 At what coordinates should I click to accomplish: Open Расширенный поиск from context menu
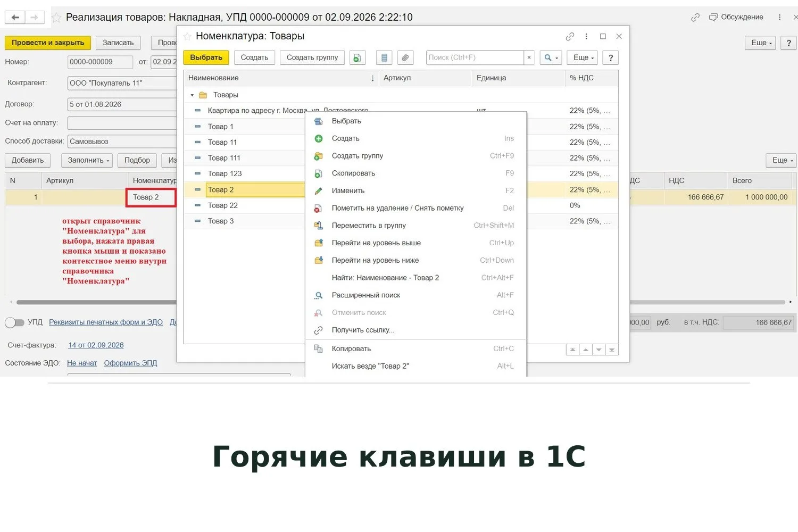(x=415, y=295)
